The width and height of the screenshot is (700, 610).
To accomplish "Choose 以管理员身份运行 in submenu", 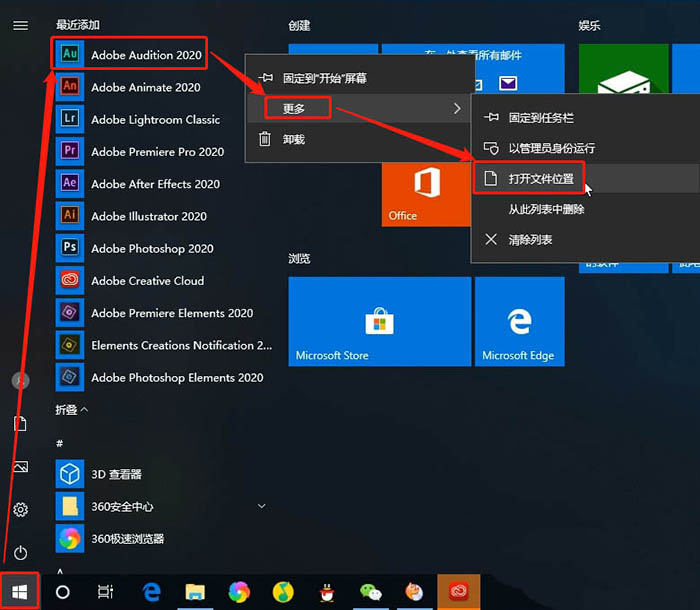I will tap(586, 148).
